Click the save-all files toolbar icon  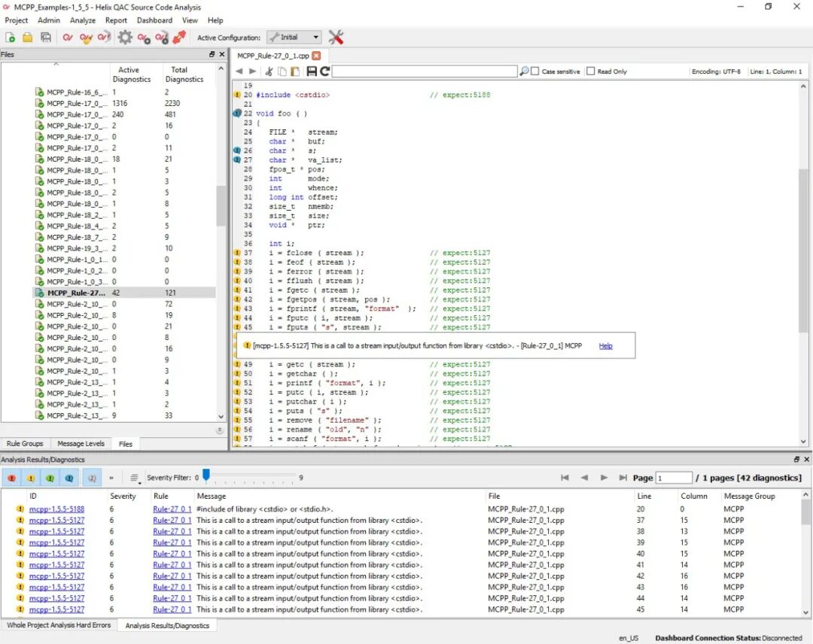pyautogui.click(x=46, y=38)
